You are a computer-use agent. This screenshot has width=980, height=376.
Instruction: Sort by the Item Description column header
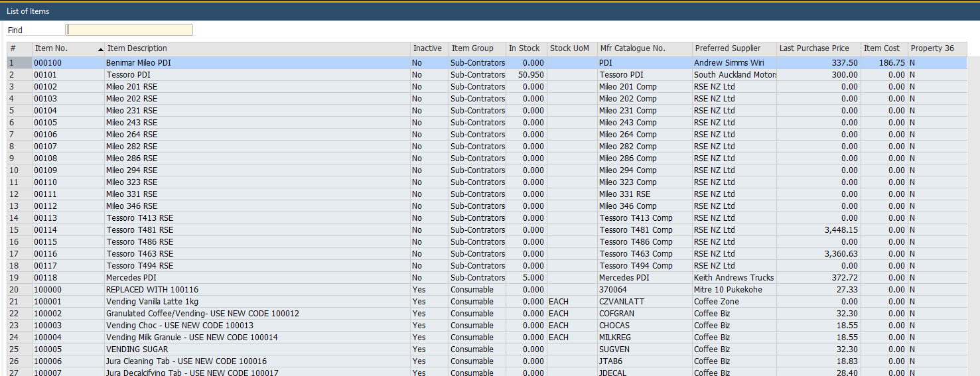(257, 48)
